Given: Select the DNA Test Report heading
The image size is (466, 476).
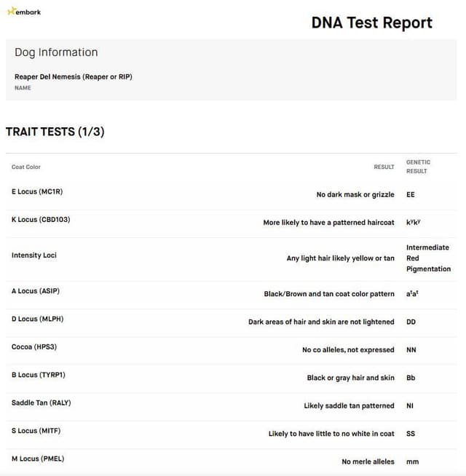Looking at the screenshot, I should (x=372, y=23).
